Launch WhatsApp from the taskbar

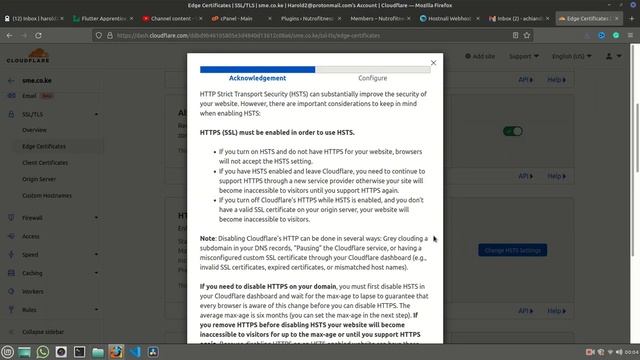point(42,352)
